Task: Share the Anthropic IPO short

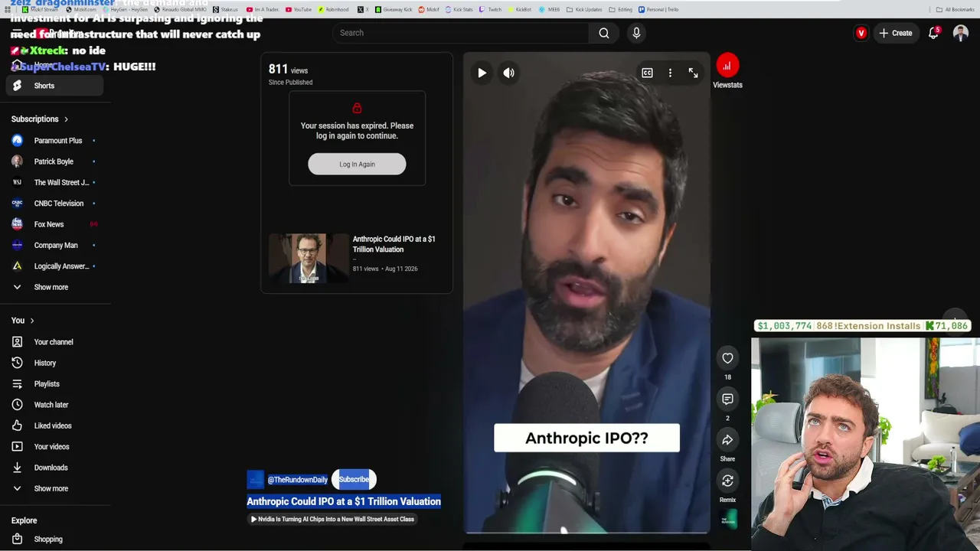Action: (727, 440)
